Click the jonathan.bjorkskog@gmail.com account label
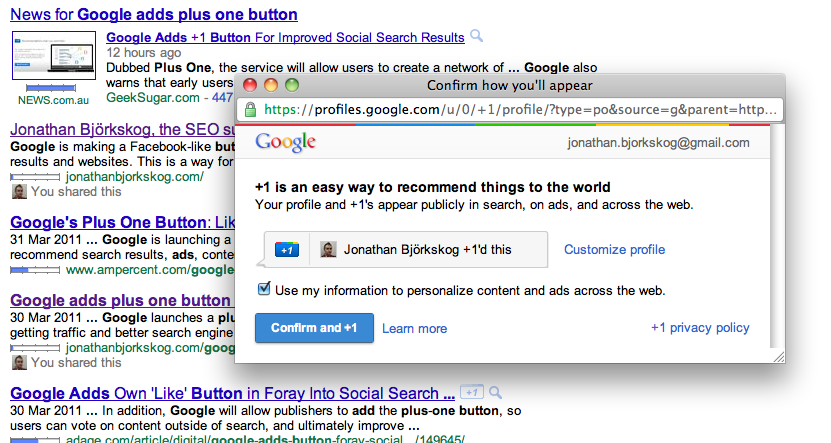The width and height of the screenshot is (831, 443). (x=658, y=143)
